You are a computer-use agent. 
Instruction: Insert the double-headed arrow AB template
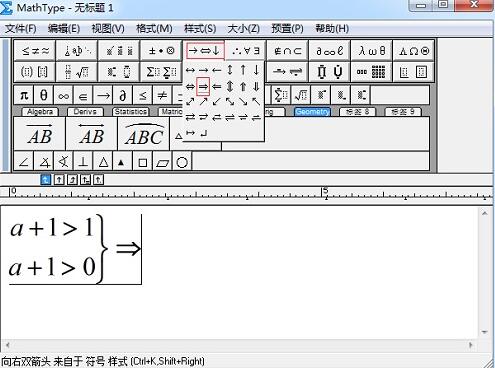(92, 134)
